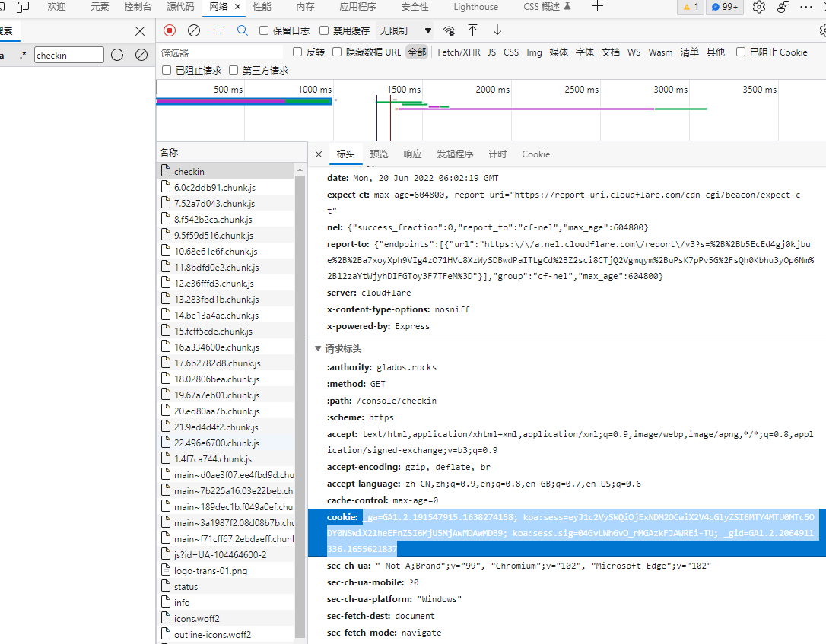Toggle the filter funnel icon

coord(217,30)
